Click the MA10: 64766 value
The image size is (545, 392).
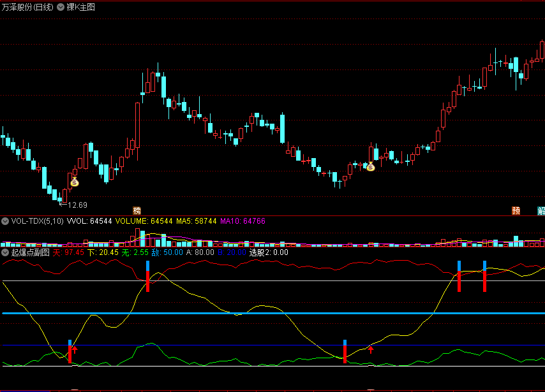pos(243,221)
